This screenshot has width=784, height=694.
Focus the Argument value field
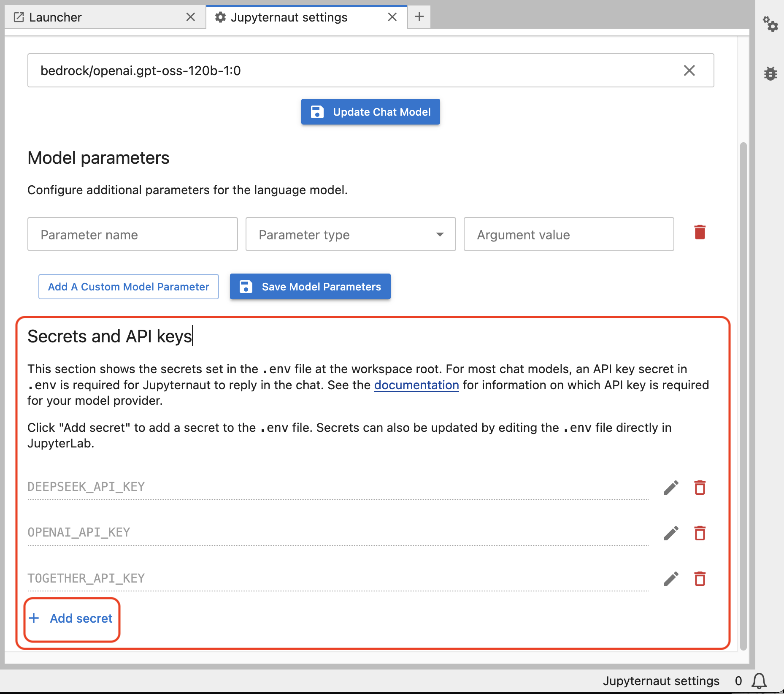pyautogui.click(x=569, y=234)
